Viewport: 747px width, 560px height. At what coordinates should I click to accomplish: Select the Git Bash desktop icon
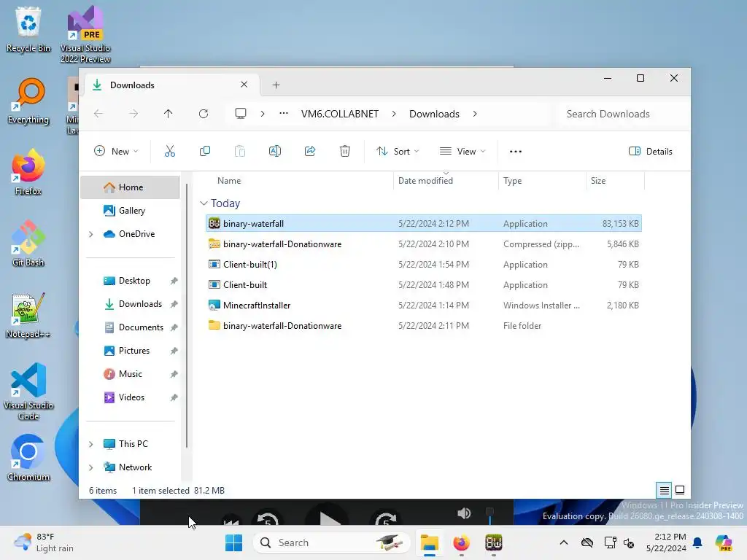point(28,244)
